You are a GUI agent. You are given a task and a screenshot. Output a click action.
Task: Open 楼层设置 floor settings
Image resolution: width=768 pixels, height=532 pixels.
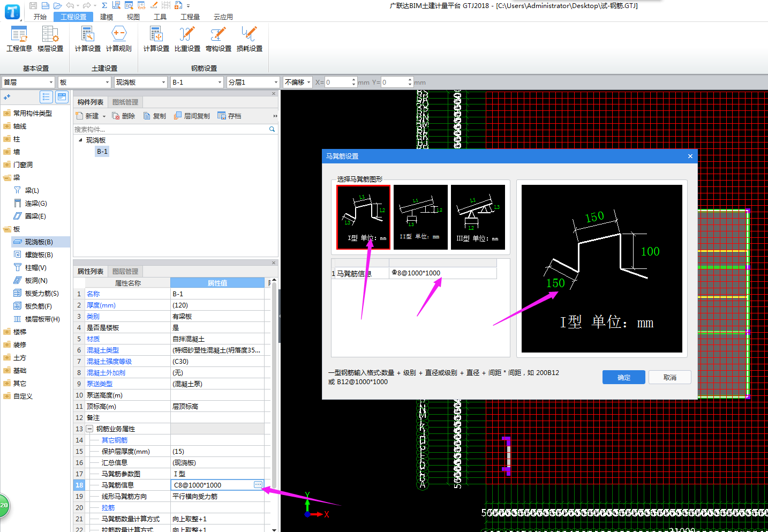[x=50, y=39]
